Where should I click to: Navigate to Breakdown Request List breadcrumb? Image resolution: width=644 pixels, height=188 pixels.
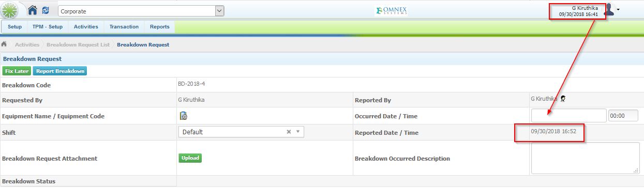click(78, 45)
